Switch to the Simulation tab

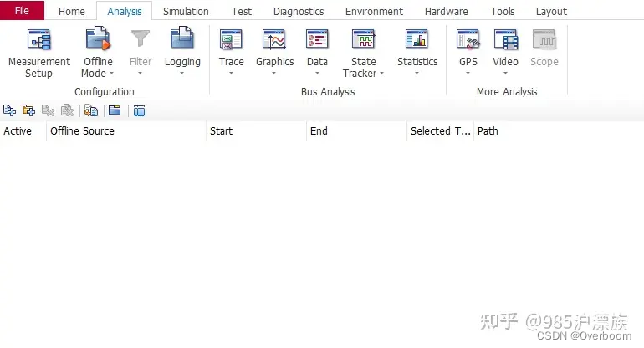[186, 11]
